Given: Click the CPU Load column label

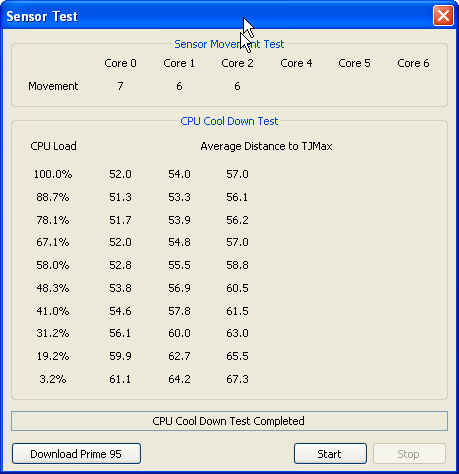Looking at the screenshot, I should 53,146.
